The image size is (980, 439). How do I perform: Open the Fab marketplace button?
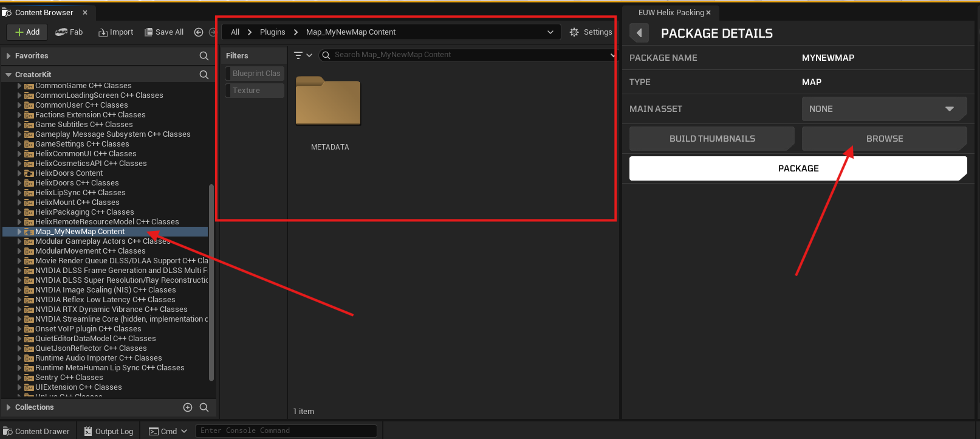pyautogui.click(x=69, y=32)
